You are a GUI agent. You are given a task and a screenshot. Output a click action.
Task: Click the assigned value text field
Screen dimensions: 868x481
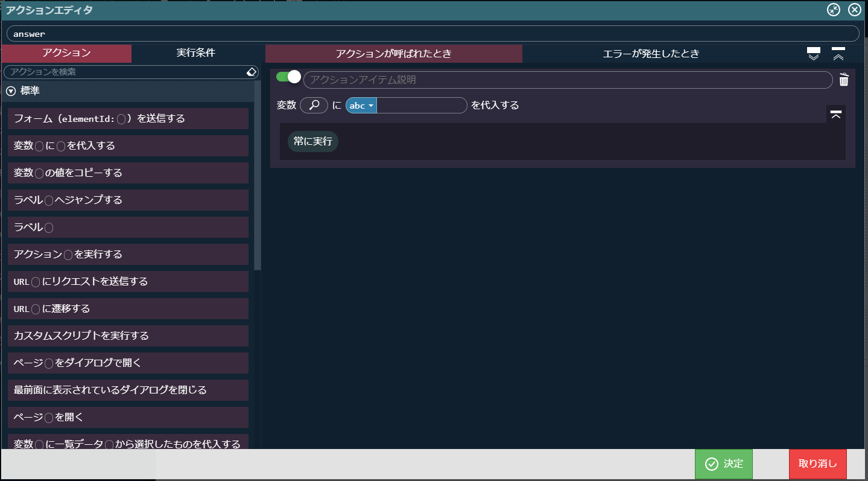(422, 106)
